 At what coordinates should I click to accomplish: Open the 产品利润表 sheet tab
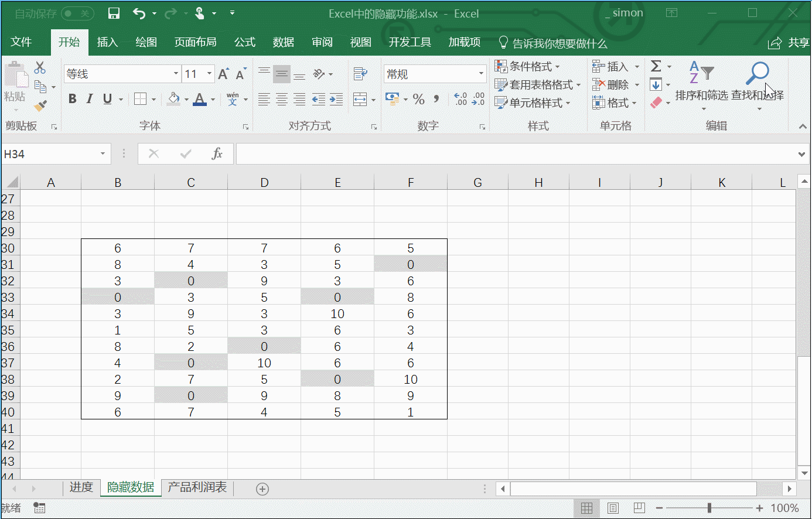pos(197,487)
